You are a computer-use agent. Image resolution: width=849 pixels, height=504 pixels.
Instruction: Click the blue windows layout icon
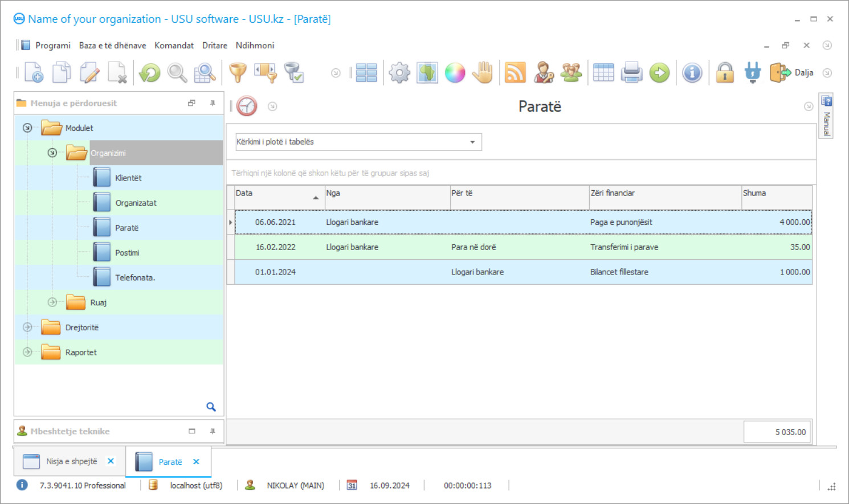(x=366, y=73)
